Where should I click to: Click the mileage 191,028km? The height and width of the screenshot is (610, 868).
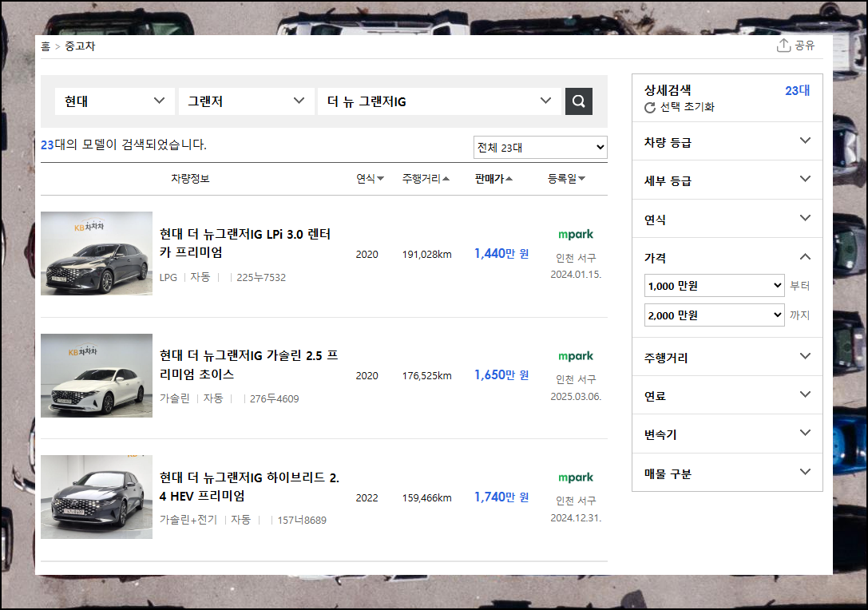pyautogui.click(x=426, y=254)
